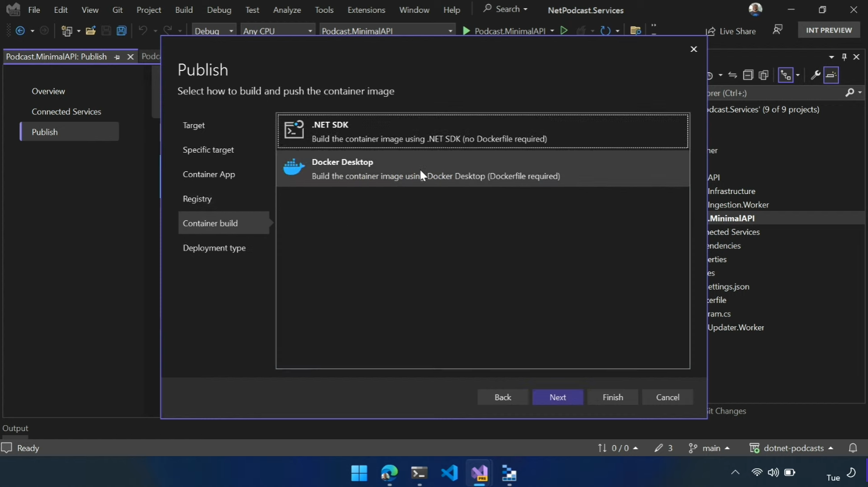868x487 pixels.
Task: Toggle the solution/folder view switch button
Action: click(x=786, y=75)
